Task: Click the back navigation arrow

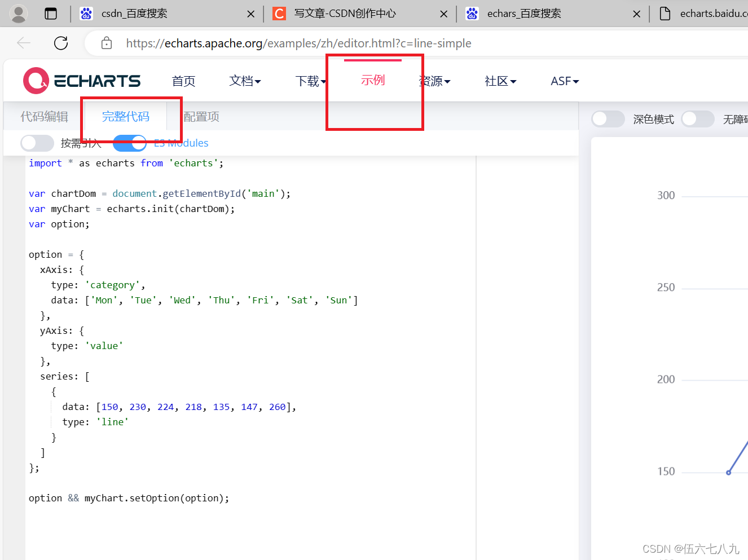Action: pos(23,43)
